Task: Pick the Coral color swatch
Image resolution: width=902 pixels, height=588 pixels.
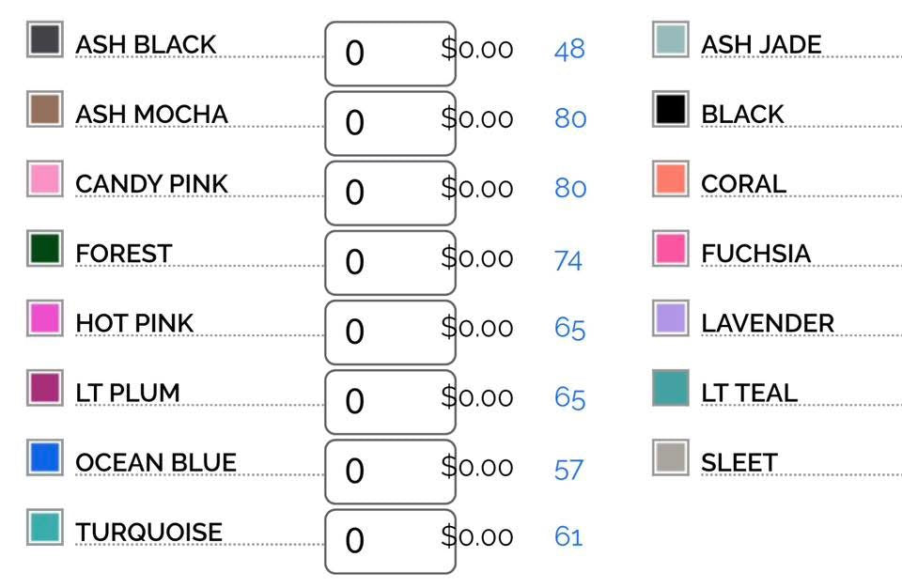Action: click(670, 179)
